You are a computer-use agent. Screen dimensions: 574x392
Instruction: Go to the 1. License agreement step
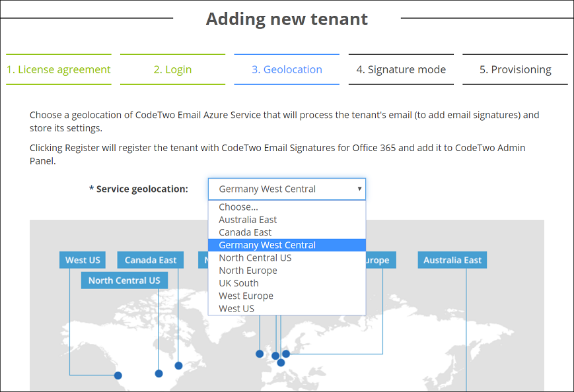tap(59, 69)
